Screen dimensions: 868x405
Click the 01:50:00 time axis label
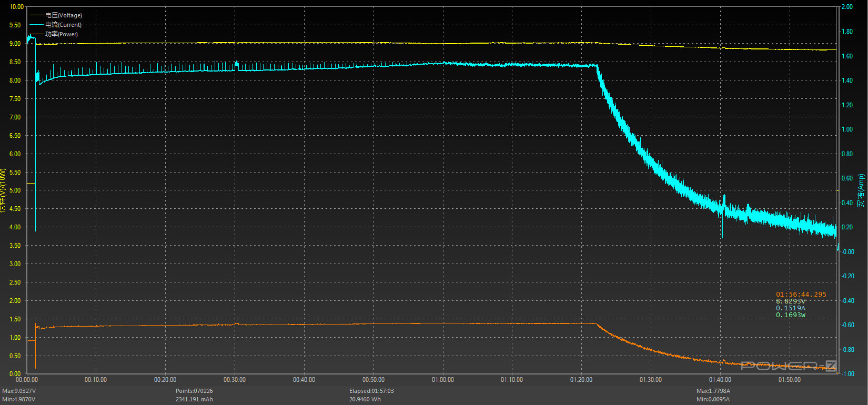coord(790,380)
